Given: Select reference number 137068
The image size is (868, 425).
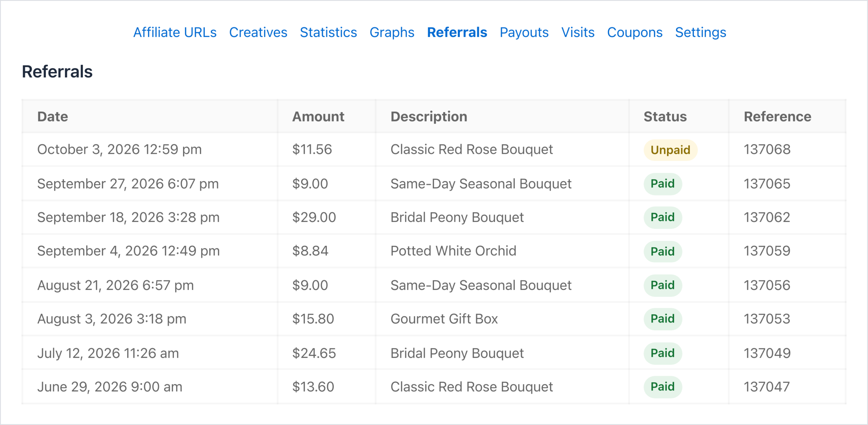Looking at the screenshot, I should click(767, 149).
